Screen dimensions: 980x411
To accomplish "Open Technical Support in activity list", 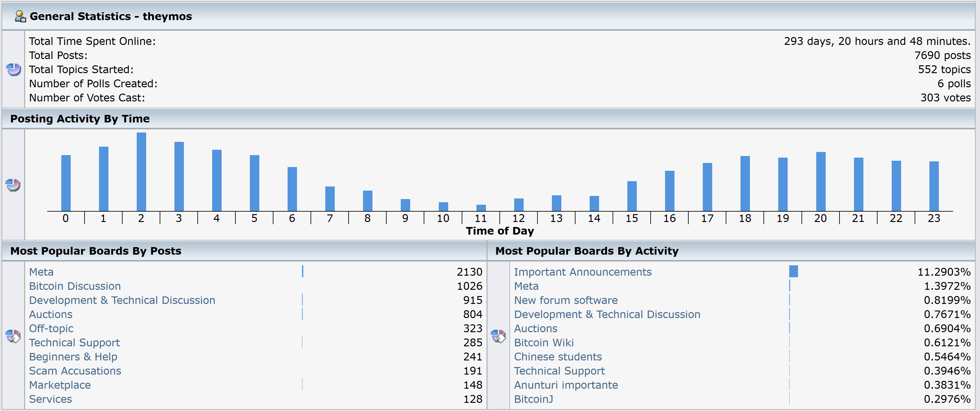I will [559, 371].
